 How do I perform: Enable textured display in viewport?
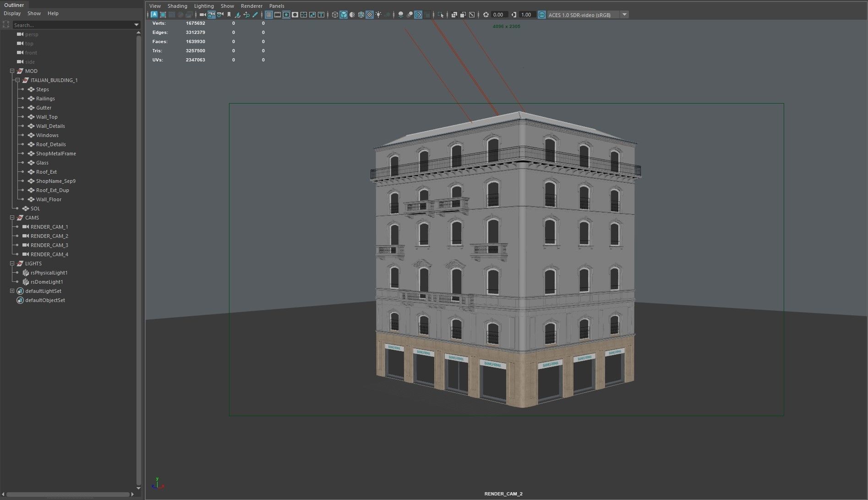click(370, 15)
